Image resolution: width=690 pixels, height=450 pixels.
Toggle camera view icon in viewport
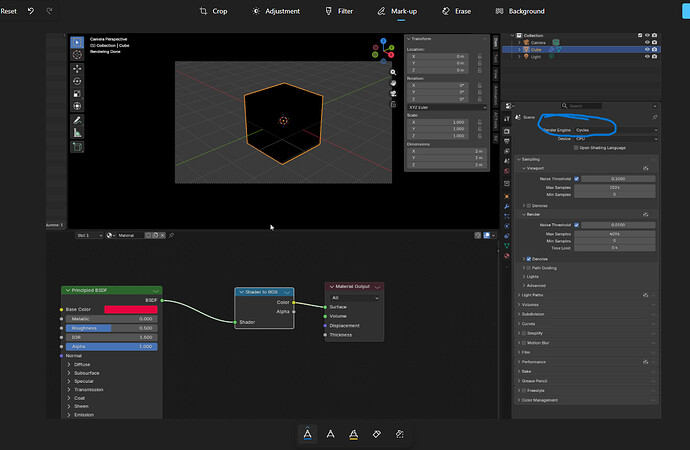pos(393,94)
